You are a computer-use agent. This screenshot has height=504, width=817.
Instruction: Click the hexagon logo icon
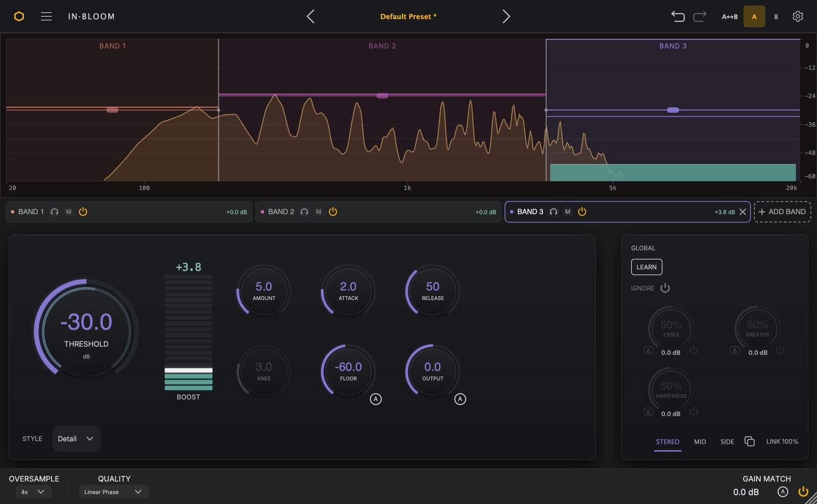pyautogui.click(x=19, y=16)
